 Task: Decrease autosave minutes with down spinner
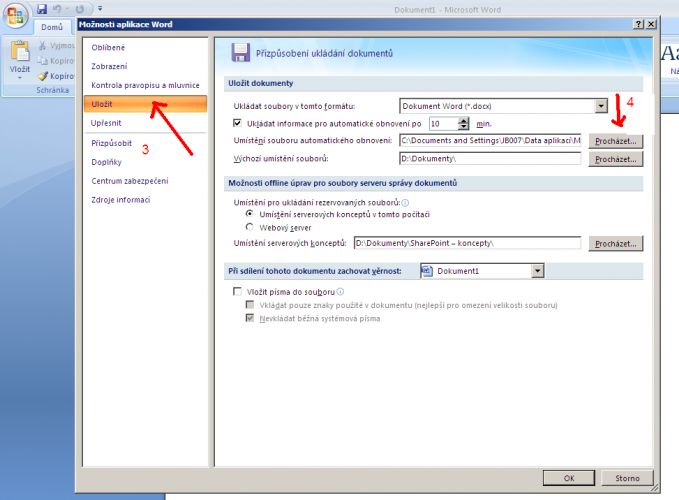463,127
